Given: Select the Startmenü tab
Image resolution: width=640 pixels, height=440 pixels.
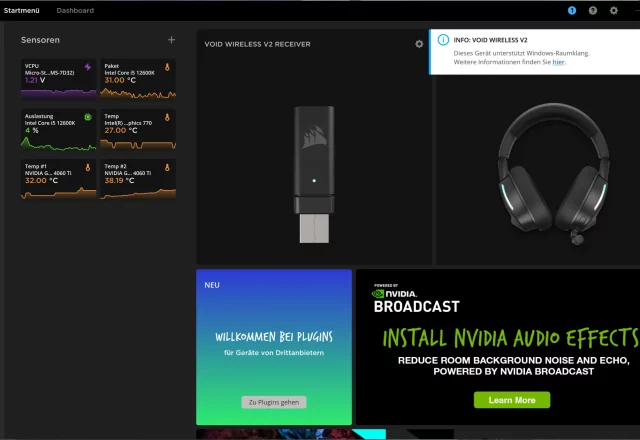Looking at the screenshot, I should [22, 10].
